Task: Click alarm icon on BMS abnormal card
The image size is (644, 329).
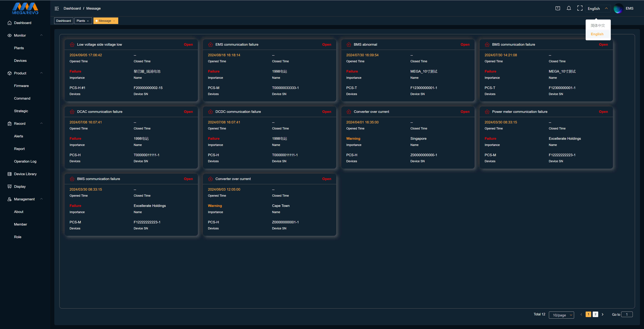Action: tap(349, 45)
